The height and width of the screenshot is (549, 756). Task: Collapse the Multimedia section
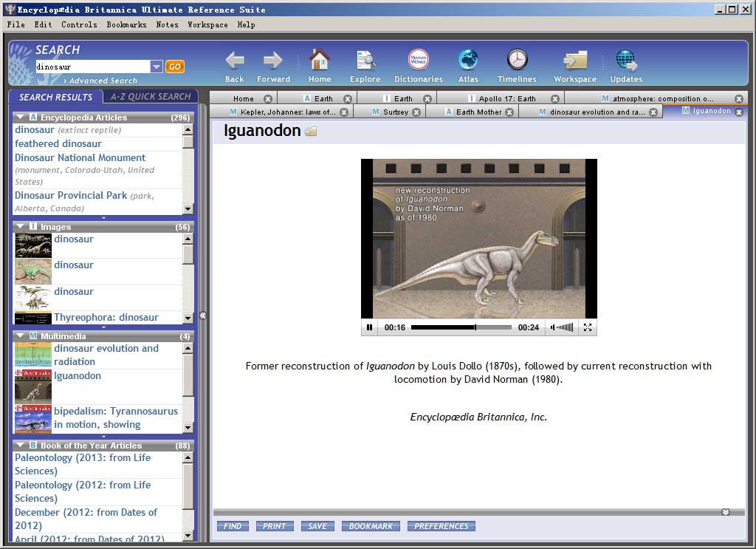tap(20, 335)
